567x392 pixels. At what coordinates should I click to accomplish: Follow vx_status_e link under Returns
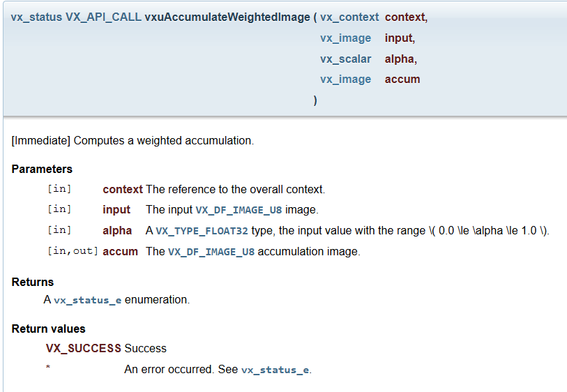88,300
